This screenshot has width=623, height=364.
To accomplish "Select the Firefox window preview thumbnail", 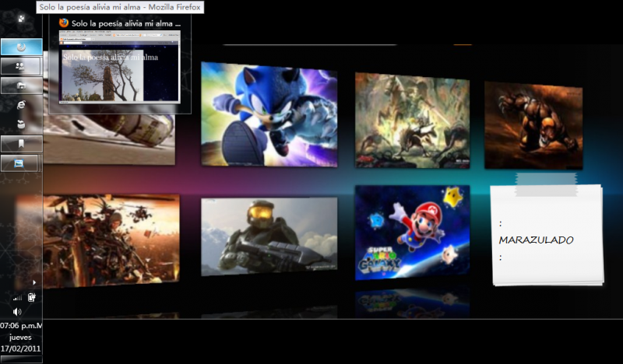I will tap(120, 67).
